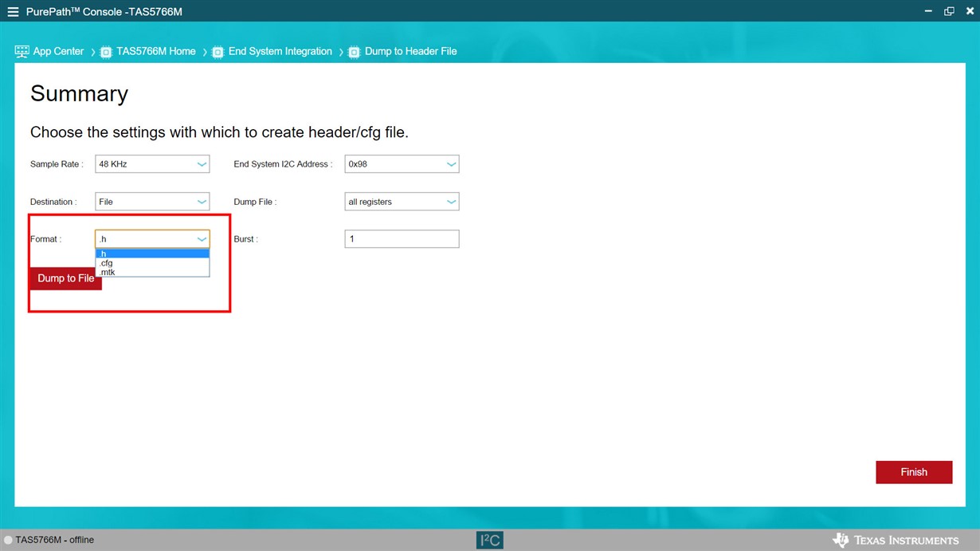Click the Dump to Header File chip icon
The height and width of the screenshot is (551, 980).
coord(354,52)
